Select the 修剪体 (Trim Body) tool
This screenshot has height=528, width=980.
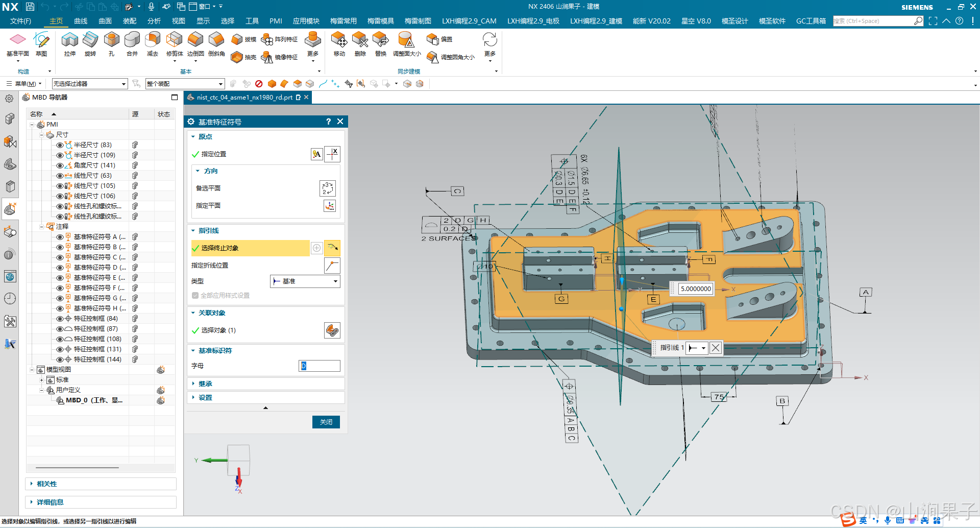coord(175,44)
